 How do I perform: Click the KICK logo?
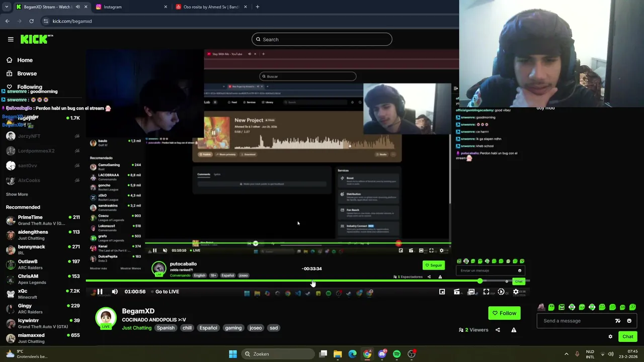tap(36, 39)
